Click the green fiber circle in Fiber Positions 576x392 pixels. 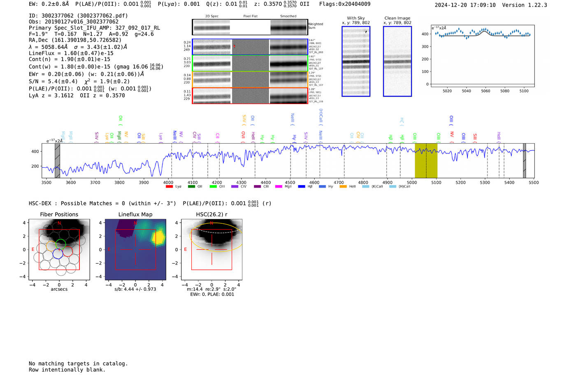pyautogui.click(x=61, y=244)
